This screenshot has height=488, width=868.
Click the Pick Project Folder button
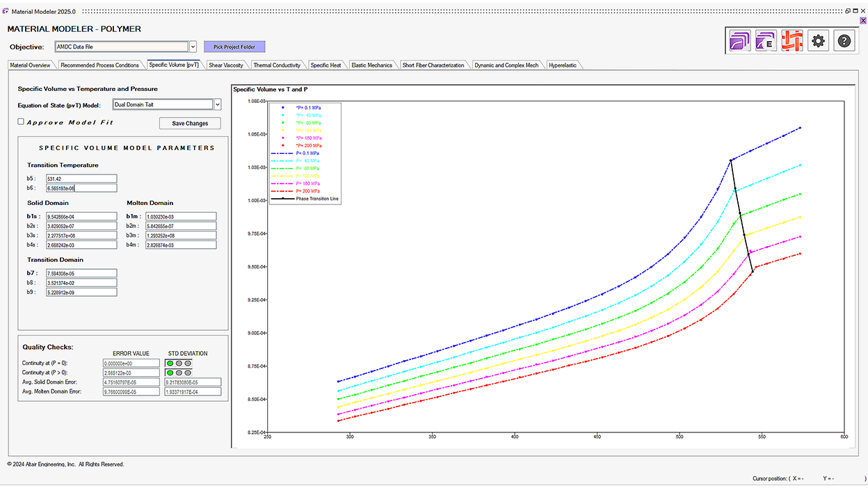point(234,47)
